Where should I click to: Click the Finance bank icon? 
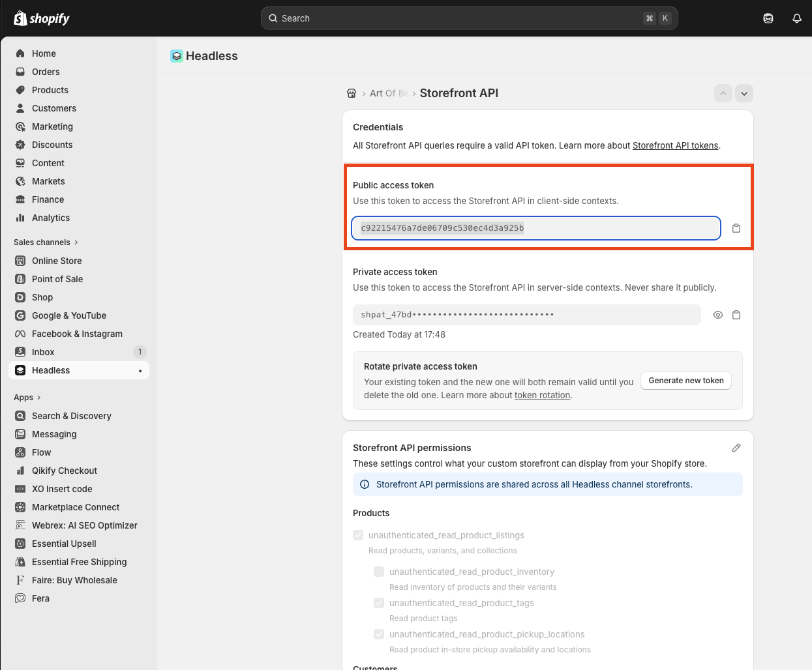pos(20,199)
